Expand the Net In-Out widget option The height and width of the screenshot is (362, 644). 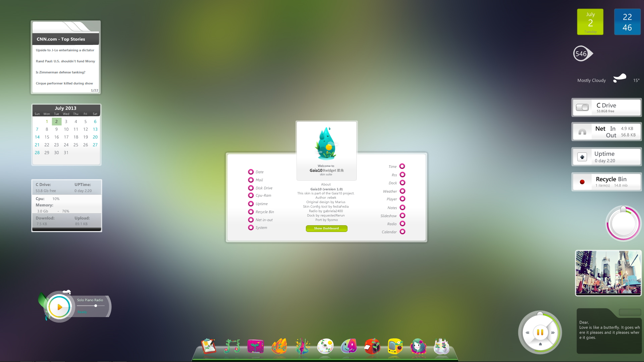coord(250,220)
